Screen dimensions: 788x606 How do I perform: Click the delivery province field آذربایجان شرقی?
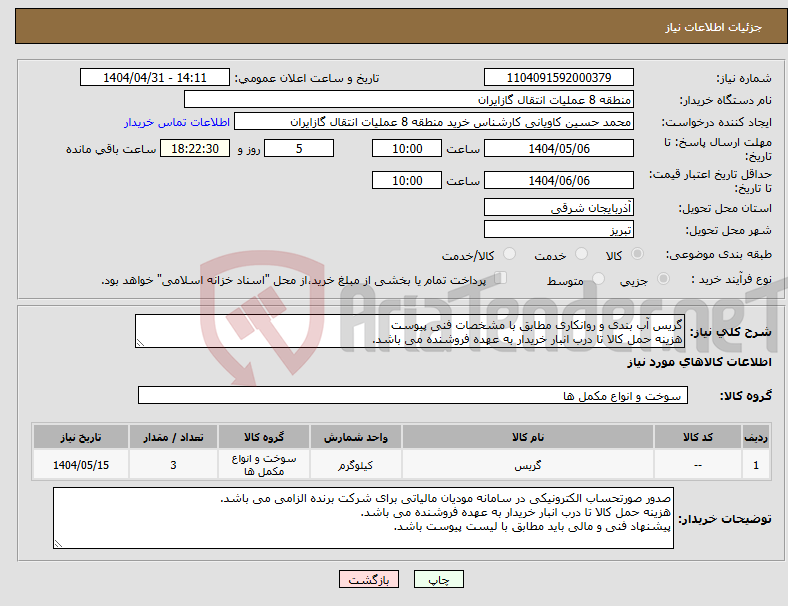[558, 207]
